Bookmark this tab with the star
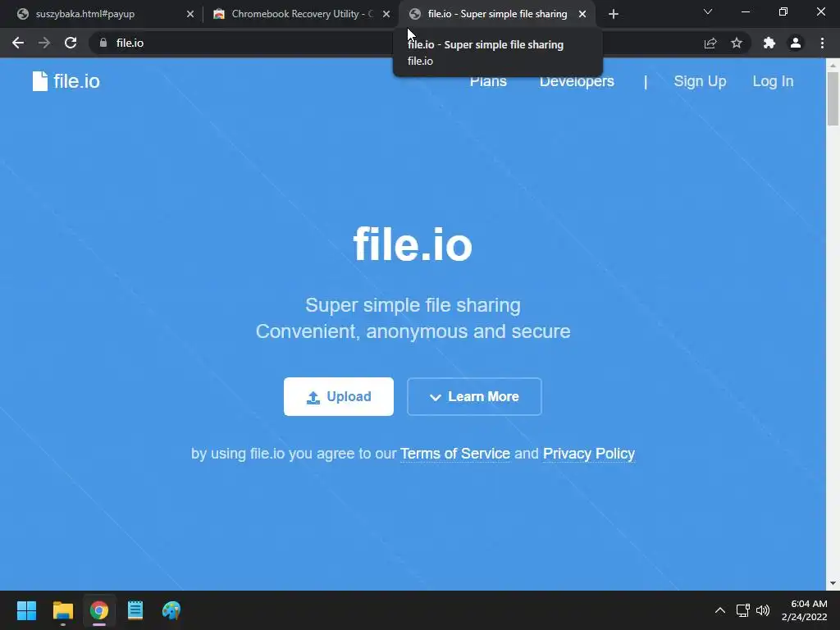This screenshot has width=840, height=630. [x=737, y=43]
